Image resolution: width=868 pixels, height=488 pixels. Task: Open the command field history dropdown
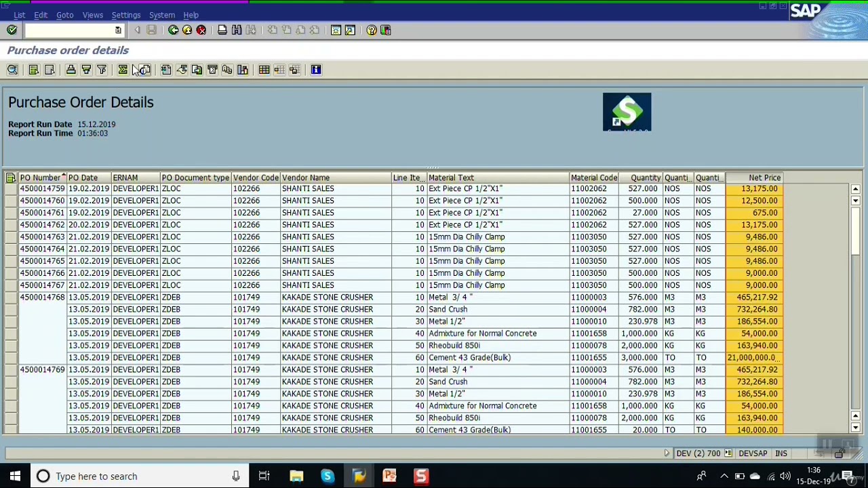click(x=118, y=30)
